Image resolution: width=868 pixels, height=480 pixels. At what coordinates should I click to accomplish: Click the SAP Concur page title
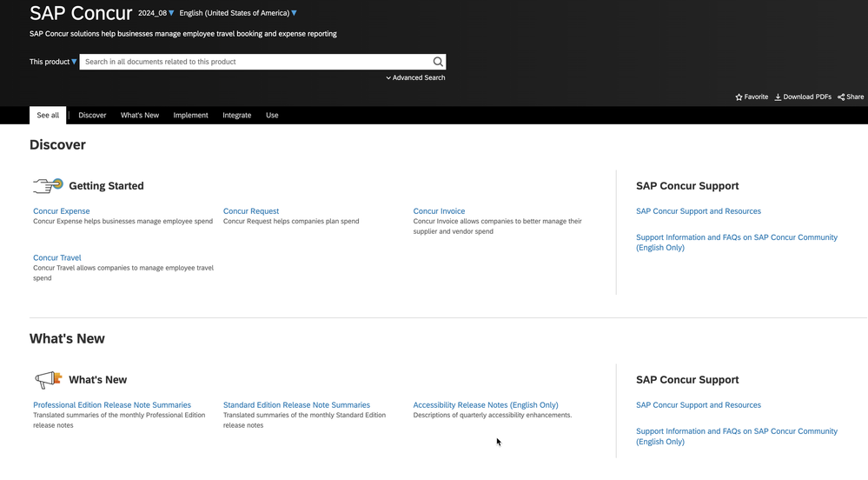coord(81,13)
